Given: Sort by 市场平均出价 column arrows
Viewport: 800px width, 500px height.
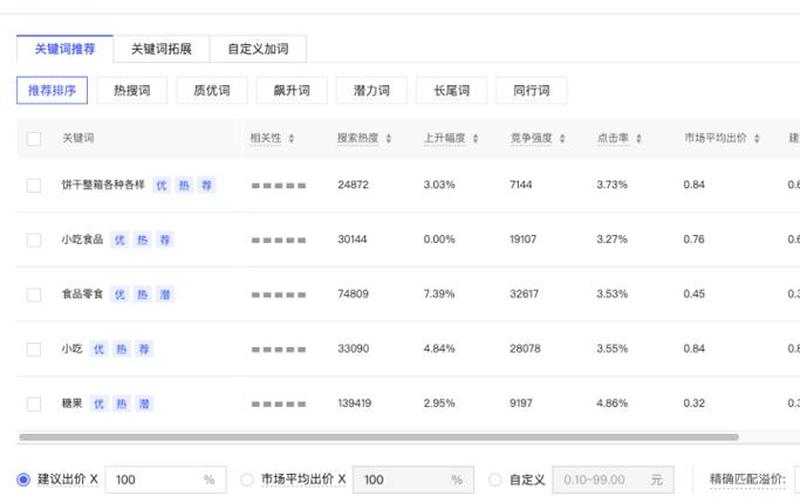Looking at the screenshot, I should point(757,139).
